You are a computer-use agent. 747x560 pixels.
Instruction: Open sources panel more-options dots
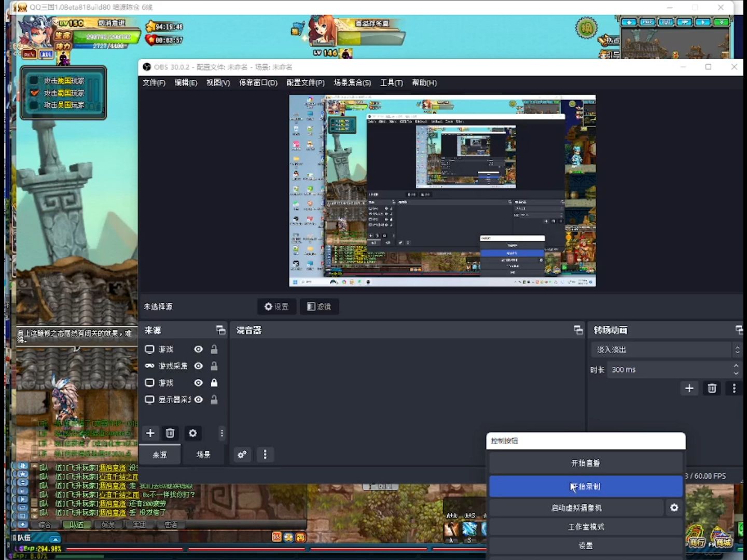[222, 433]
